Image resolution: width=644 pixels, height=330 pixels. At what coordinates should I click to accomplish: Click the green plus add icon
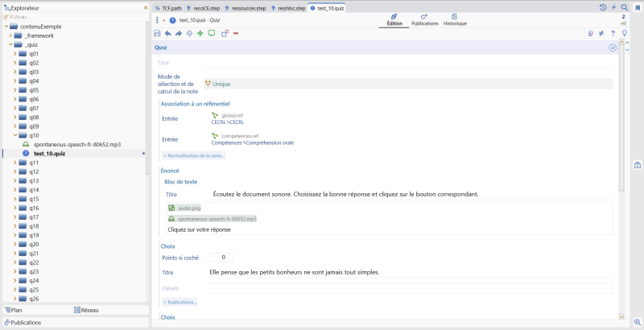tap(200, 33)
